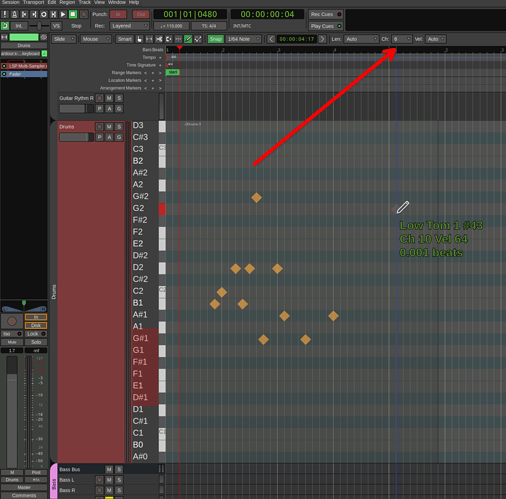Open the Layered record mode dropdown
This screenshot has height=499, width=506.
pyautogui.click(x=130, y=26)
